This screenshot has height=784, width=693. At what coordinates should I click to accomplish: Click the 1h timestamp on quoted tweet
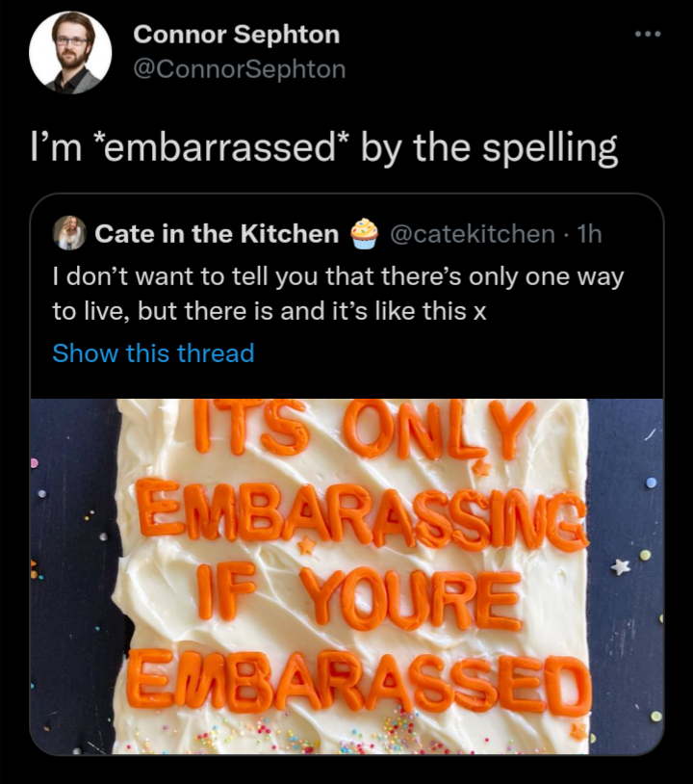[x=589, y=233]
